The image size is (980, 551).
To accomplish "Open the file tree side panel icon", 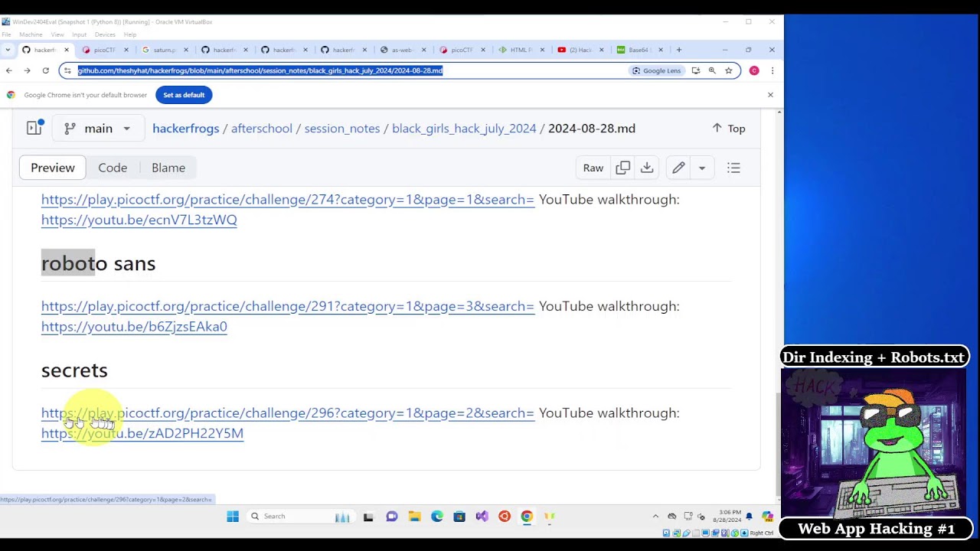I will (x=34, y=128).
